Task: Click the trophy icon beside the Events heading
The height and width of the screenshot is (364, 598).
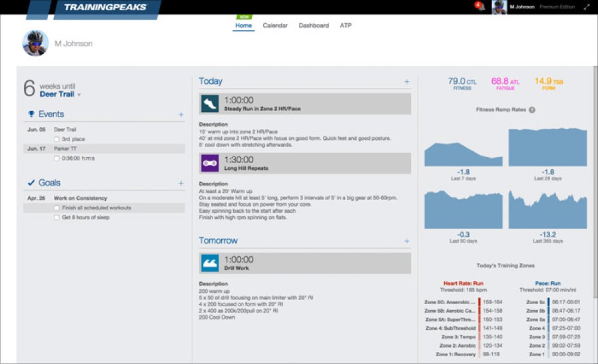Action: [x=32, y=114]
